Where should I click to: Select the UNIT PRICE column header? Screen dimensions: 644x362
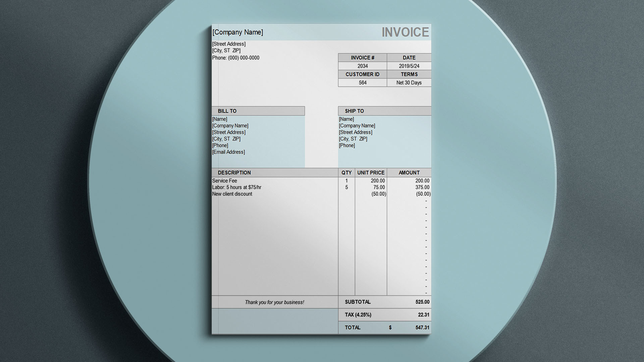371,173
